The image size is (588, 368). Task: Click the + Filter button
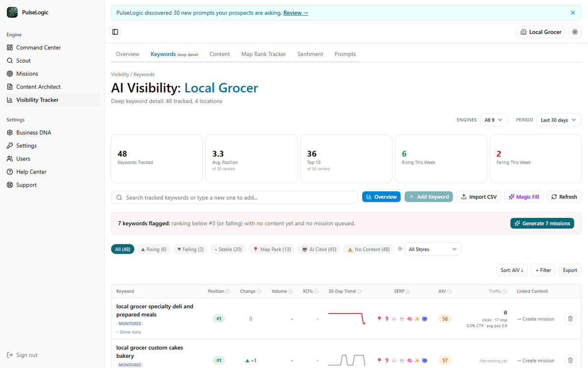point(543,270)
